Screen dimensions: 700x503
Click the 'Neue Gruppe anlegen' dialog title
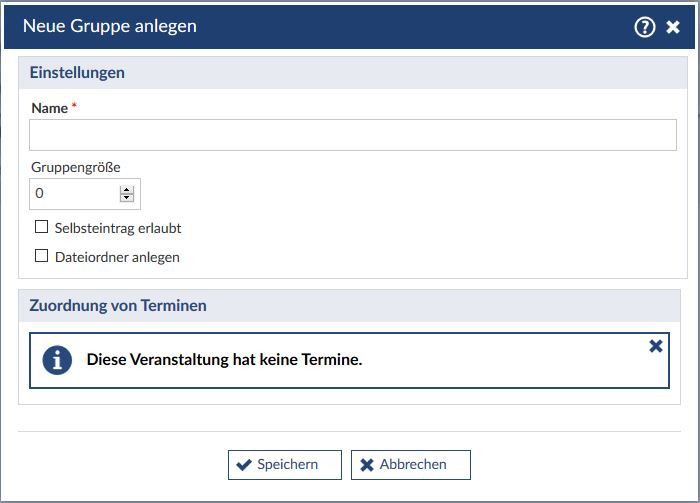coord(110,27)
